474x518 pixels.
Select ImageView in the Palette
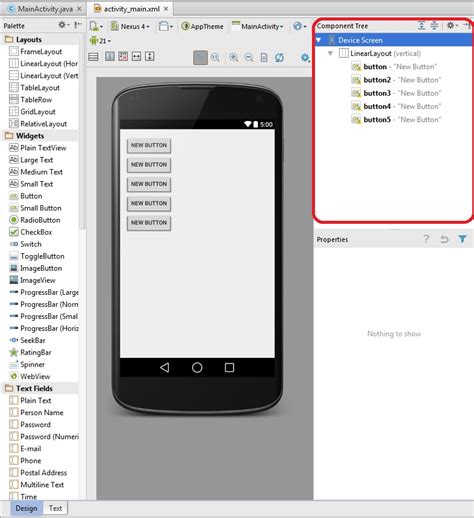click(x=32, y=280)
